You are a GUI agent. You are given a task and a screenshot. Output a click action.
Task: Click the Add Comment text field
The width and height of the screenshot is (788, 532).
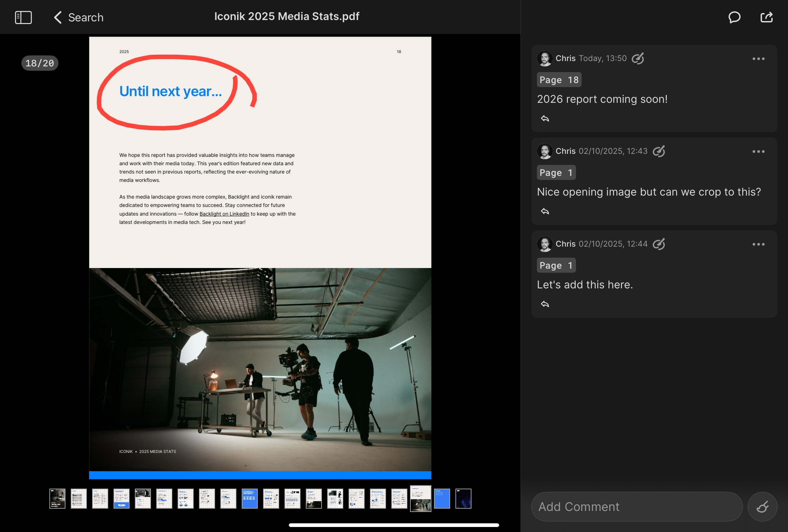[x=636, y=507]
